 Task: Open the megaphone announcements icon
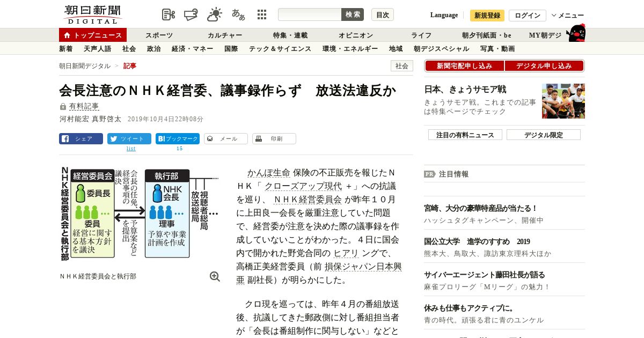pos(192,14)
